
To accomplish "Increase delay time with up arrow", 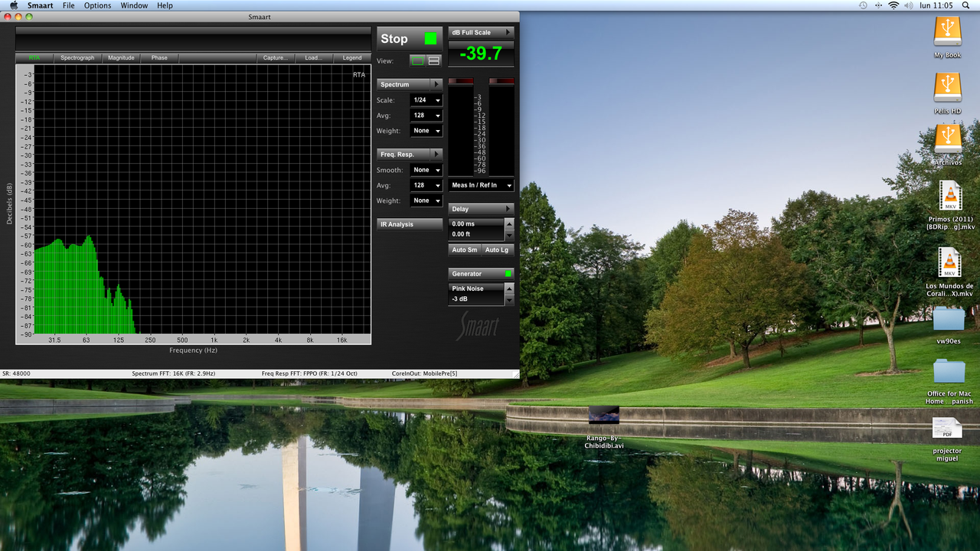I will coord(509,224).
